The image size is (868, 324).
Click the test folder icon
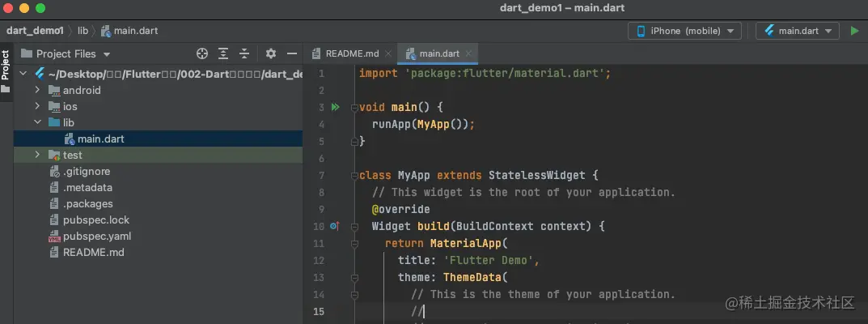[54, 155]
